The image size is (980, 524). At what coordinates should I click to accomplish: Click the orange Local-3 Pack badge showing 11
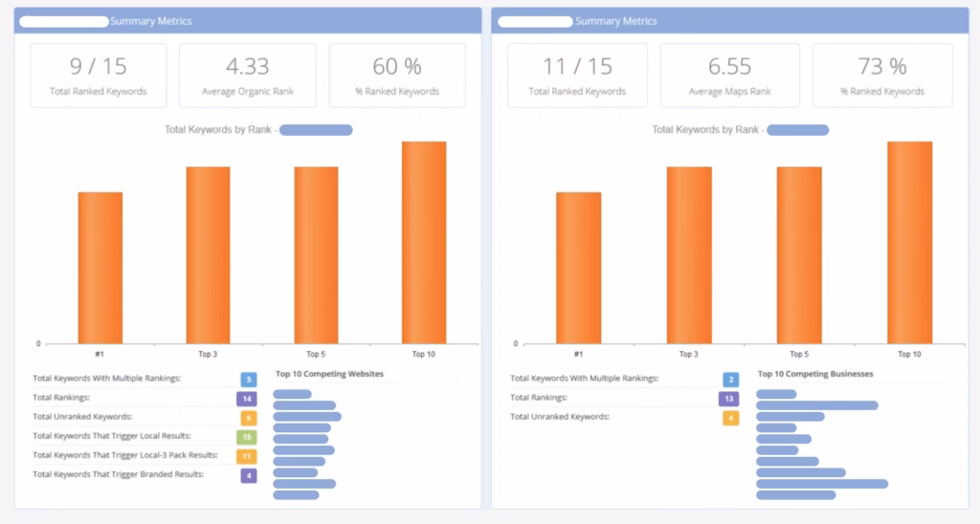tap(247, 456)
